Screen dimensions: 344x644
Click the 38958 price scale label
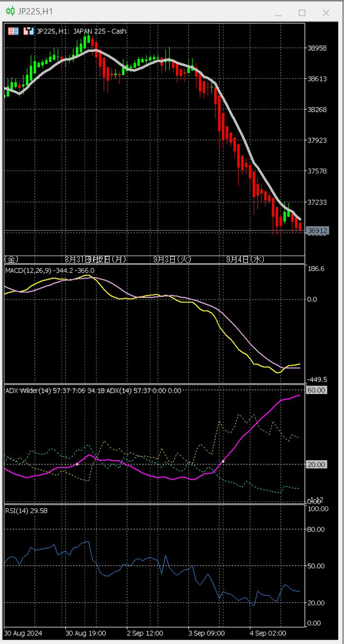coord(317,48)
